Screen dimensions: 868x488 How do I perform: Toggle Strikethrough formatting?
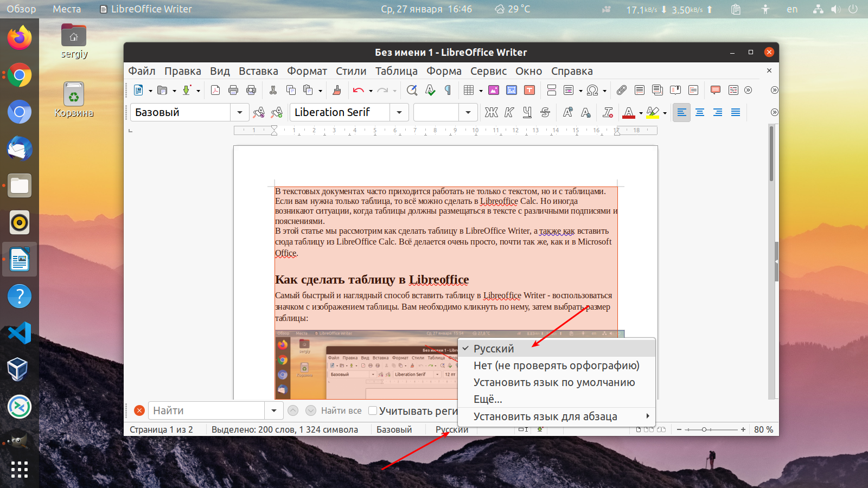tap(545, 112)
